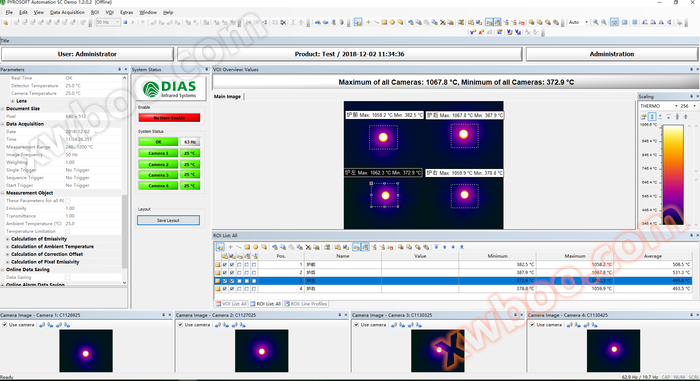Click the red No User Enable button
Image resolution: width=700 pixels, height=381 pixels.
click(x=169, y=117)
